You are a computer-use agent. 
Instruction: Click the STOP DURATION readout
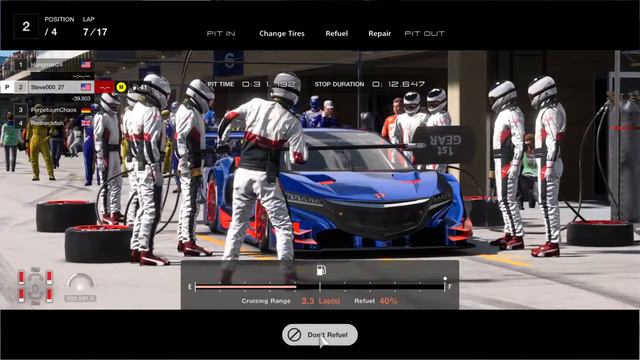click(x=370, y=84)
